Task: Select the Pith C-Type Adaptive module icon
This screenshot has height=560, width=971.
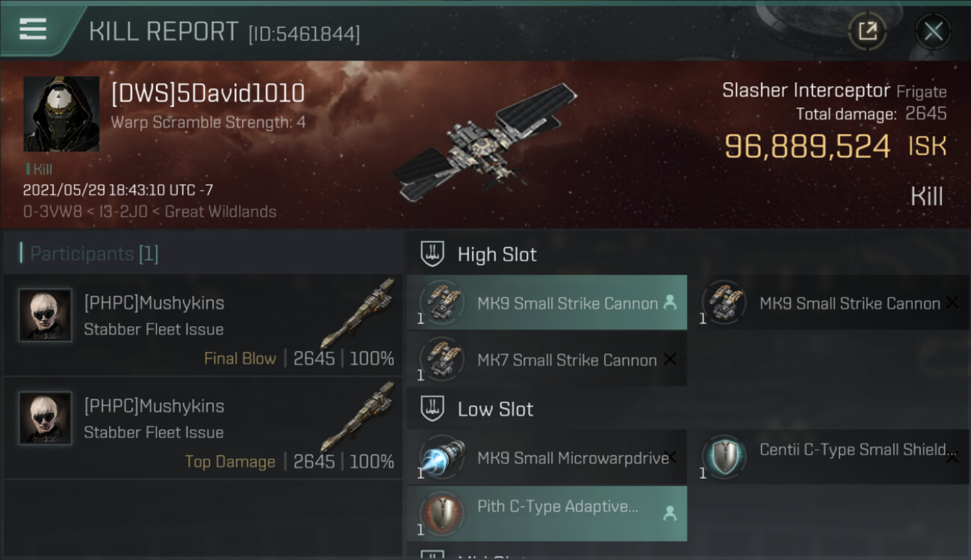Action: (442, 514)
